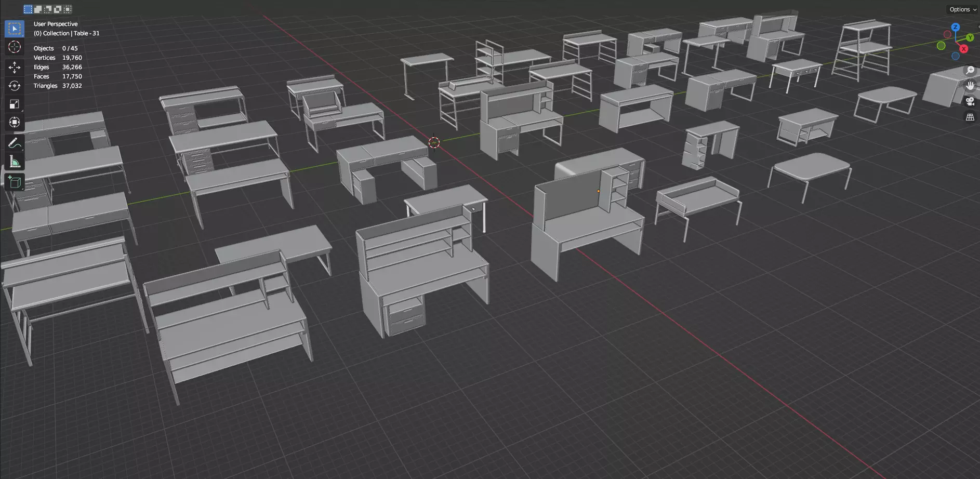Click the zoom magnifier viewport button
The height and width of the screenshot is (479, 980).
tap(970, 70)
